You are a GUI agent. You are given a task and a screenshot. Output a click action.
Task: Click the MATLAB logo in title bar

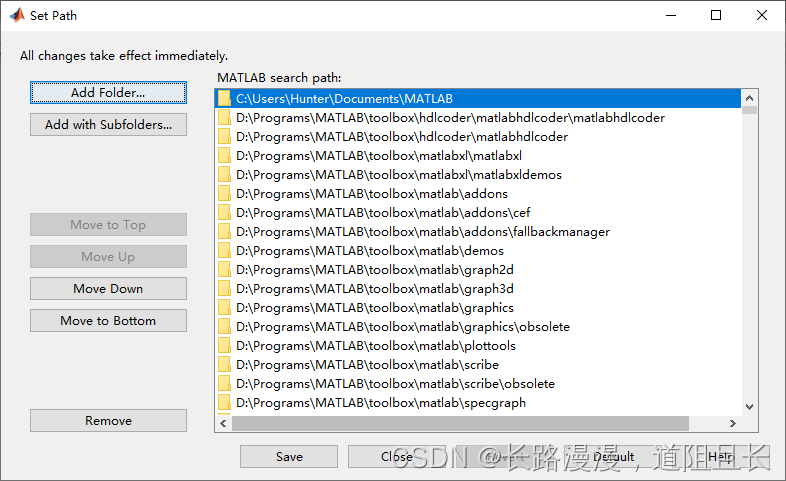17,16
